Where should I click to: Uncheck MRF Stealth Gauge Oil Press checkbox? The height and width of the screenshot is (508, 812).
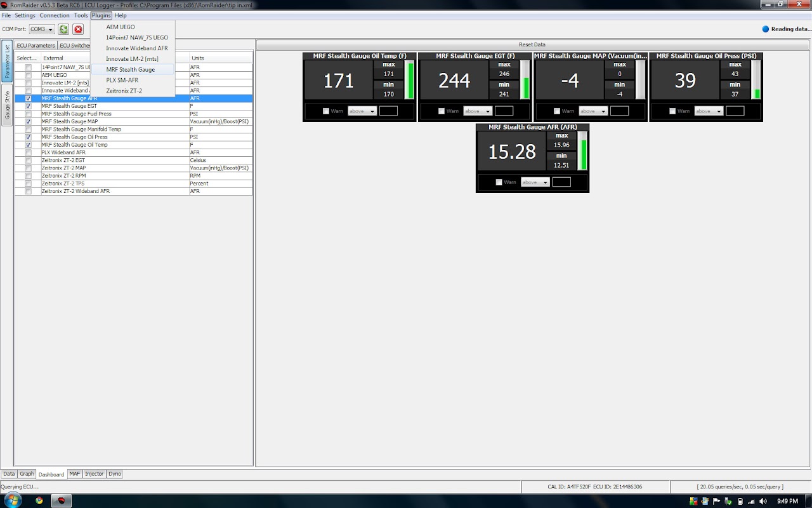click(28, 137)
